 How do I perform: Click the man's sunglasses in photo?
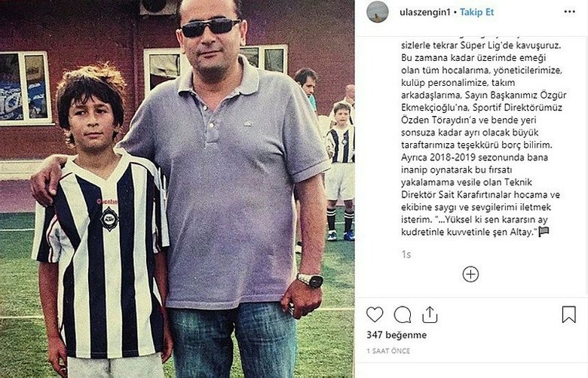[x=210, y=28]
